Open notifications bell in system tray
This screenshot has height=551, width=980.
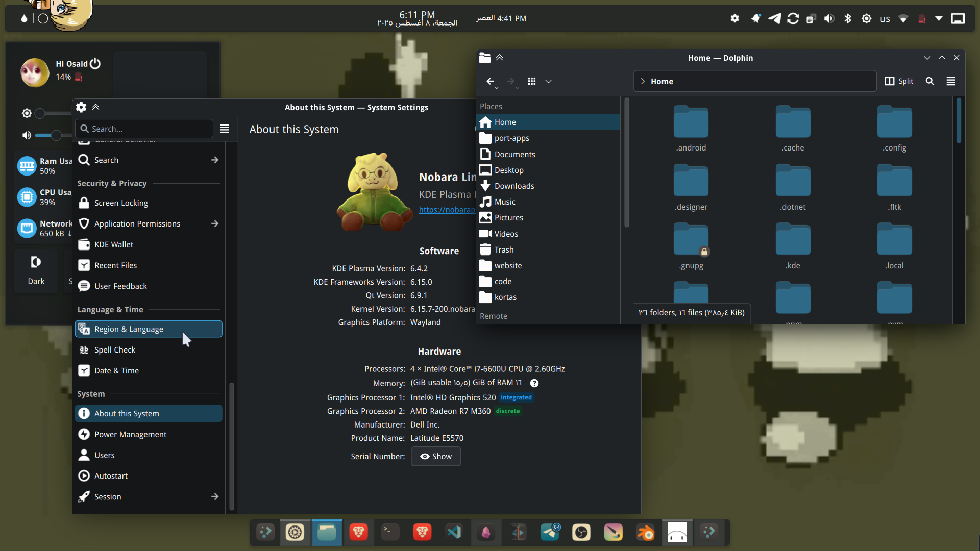(755, 19)
